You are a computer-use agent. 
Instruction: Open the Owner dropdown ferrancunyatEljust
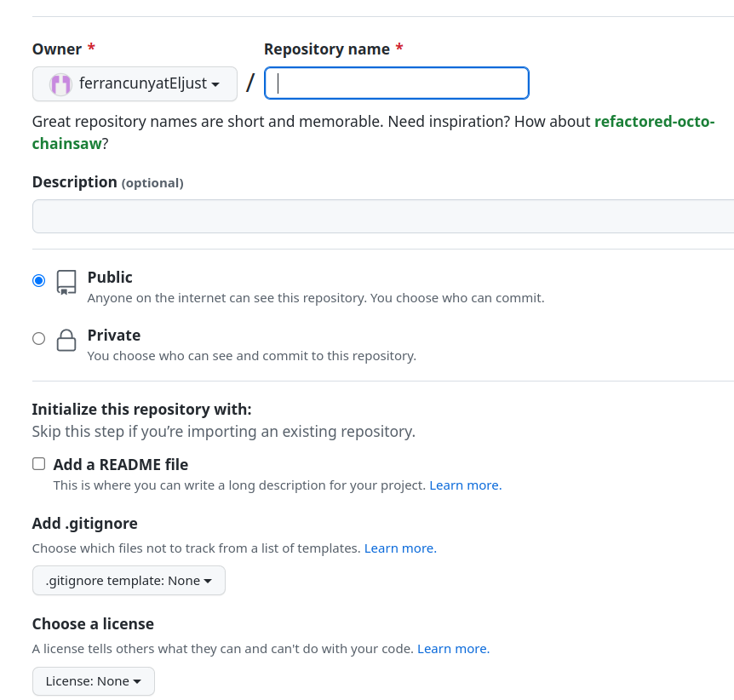click(x=135, y=84)
